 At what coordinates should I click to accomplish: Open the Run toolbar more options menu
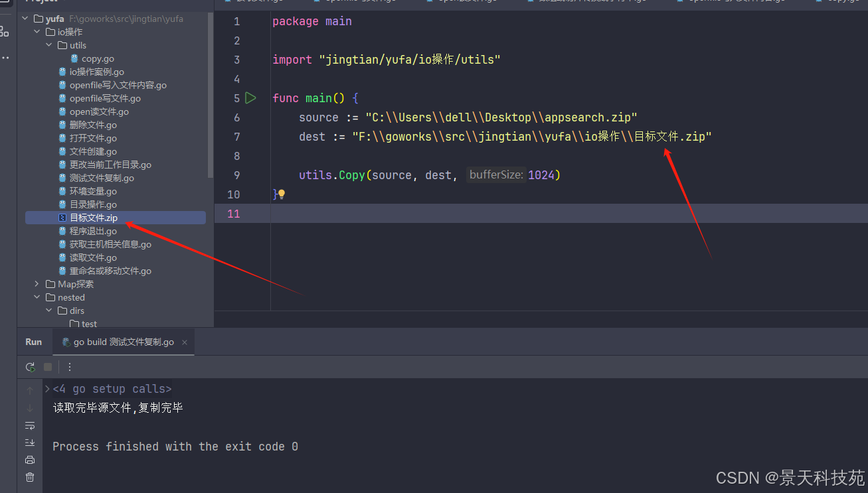click(x=70, y=367)
